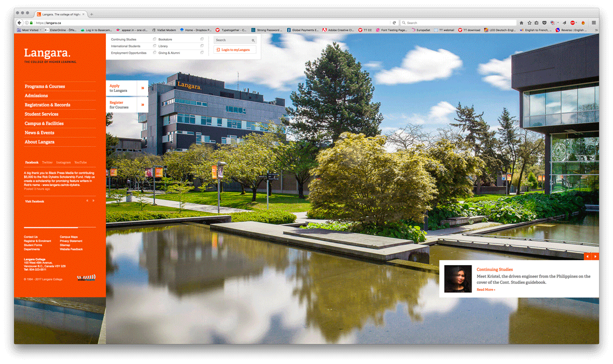613x364 pixels.
Task: Click the red Adblock Plus toolbar icon
Action: click(572, 23)
